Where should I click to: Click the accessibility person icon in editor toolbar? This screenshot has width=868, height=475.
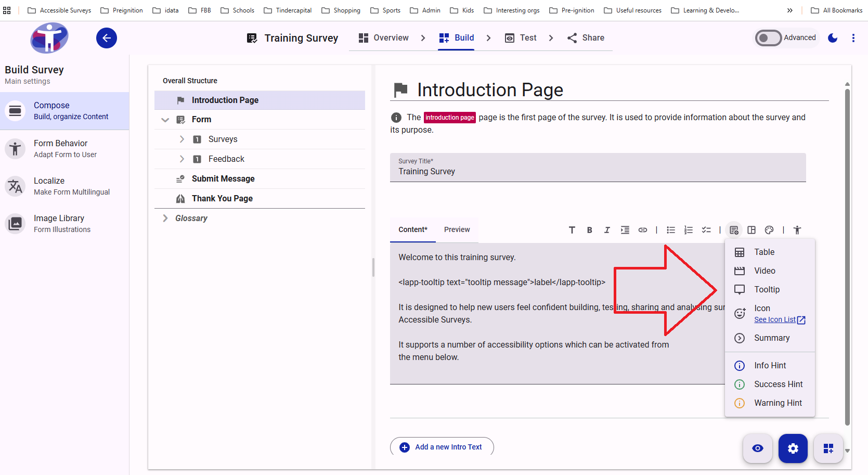point(797,230)
